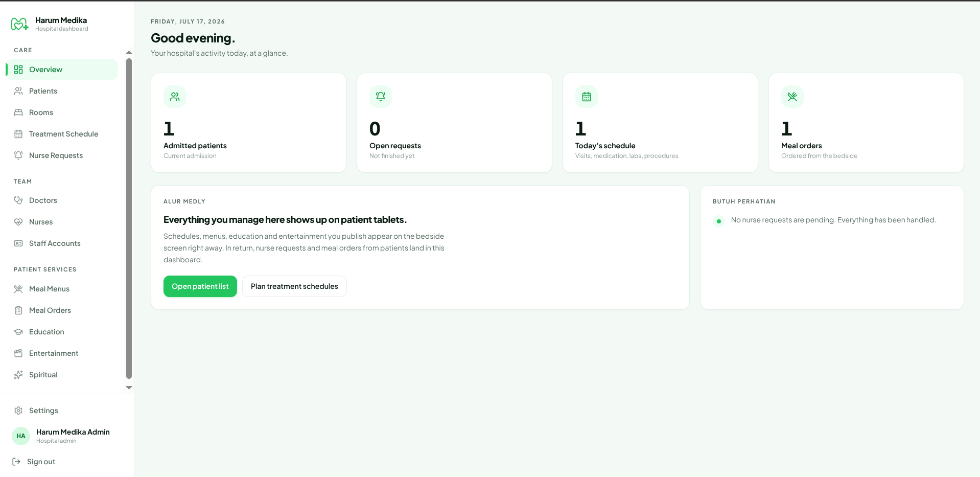The width and height of the screenshot is (980, 477).
Task: Open the Patients page from the sidebar
Action: pyautogui.click(x=62, y=91)
